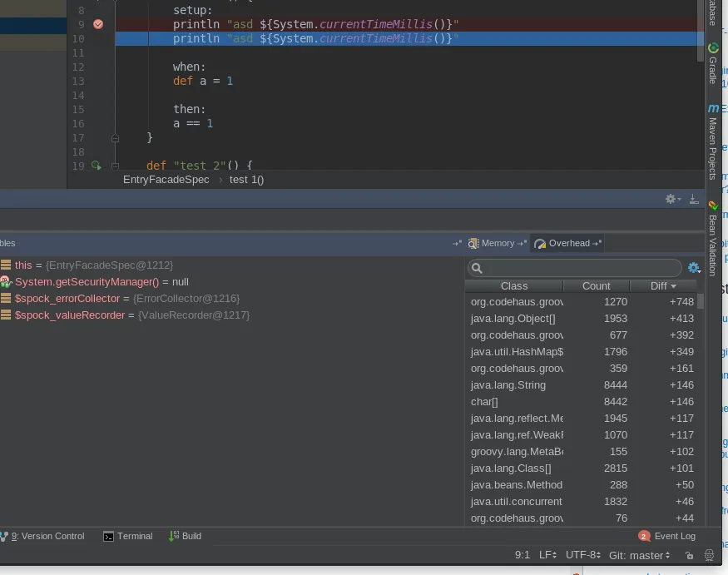Open the Event Log
Screen dimensions: 728x575
click(675, 537)
